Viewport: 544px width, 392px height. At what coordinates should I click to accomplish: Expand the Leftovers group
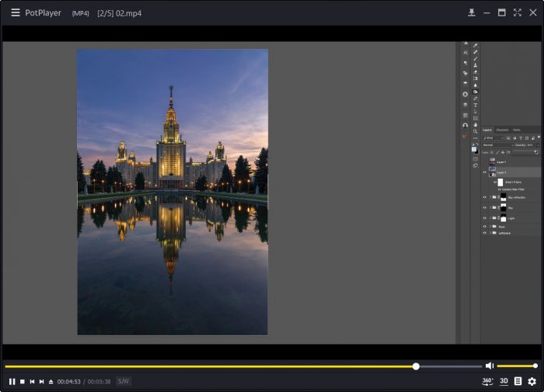(490, 233)
